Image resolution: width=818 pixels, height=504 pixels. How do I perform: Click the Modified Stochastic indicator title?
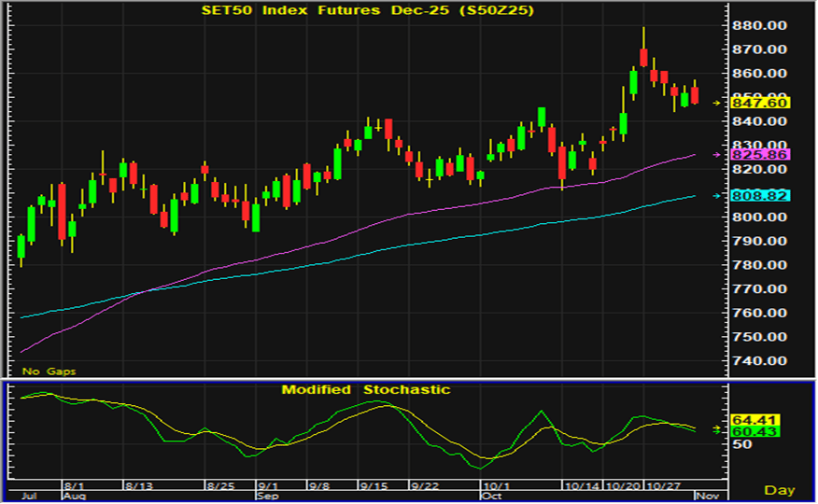366,389
